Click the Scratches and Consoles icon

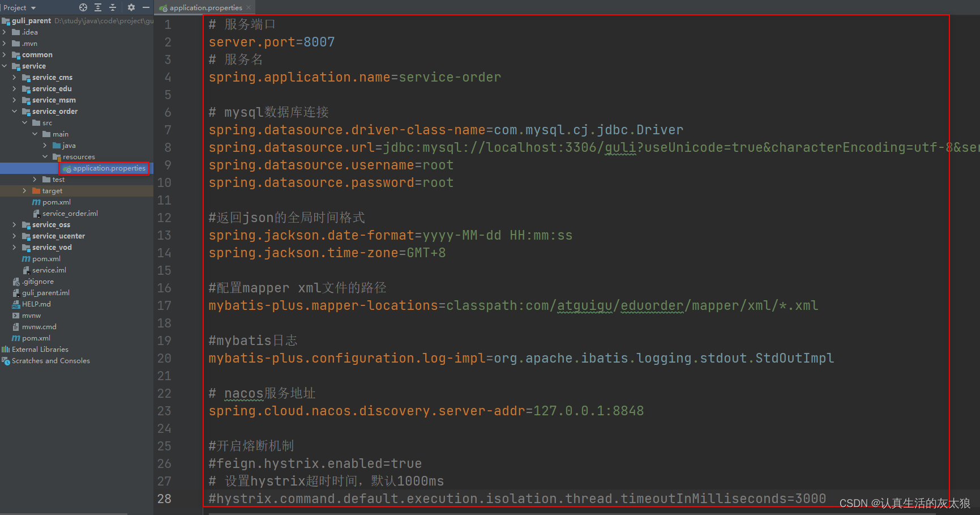pos(6,361)
